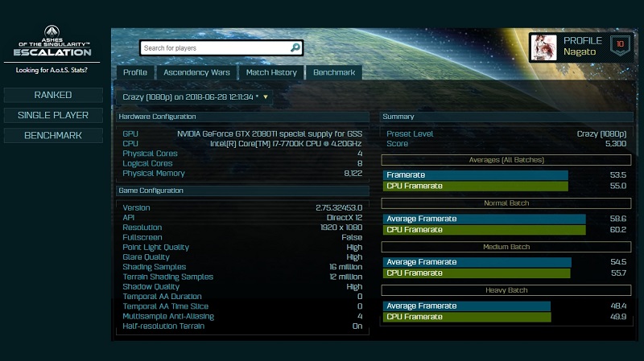
Task: Select the Benchmark tab
Action: [x=334, y=72]
